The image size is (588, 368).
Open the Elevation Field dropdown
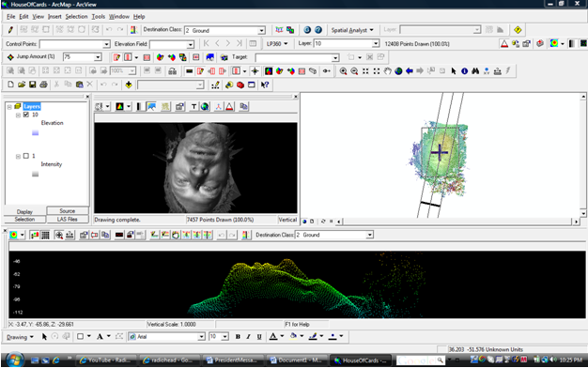click(191, 45)
